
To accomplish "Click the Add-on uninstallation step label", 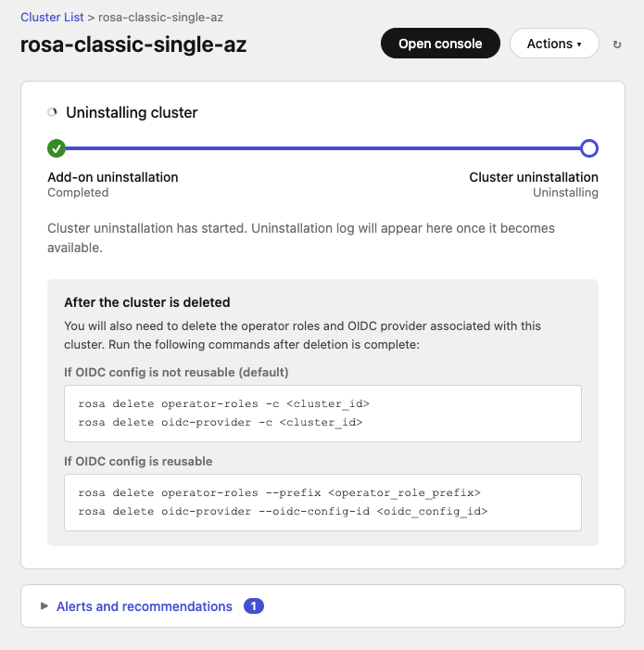I will (x=113, y=177).
